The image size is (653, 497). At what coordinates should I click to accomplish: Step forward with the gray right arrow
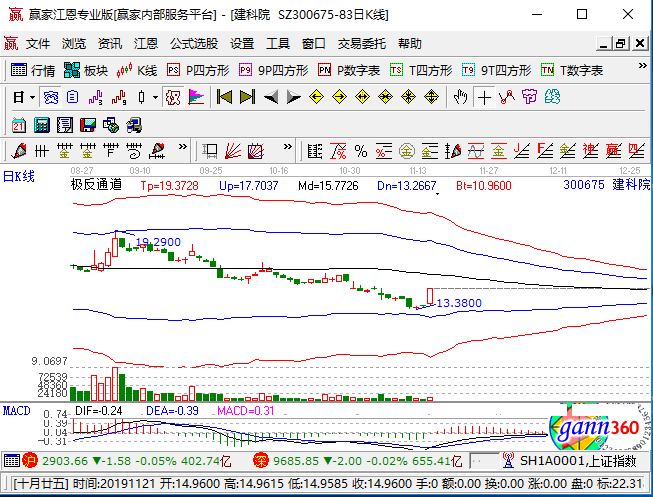click(294, 97)
